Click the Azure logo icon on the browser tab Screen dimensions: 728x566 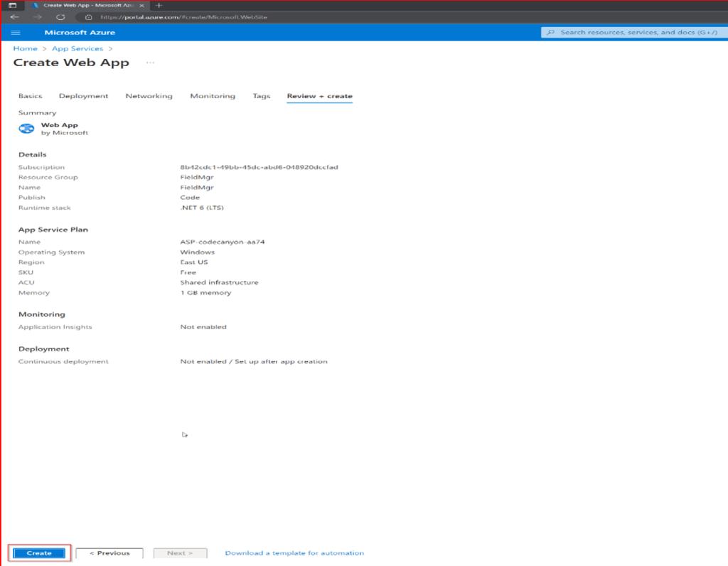34,5
